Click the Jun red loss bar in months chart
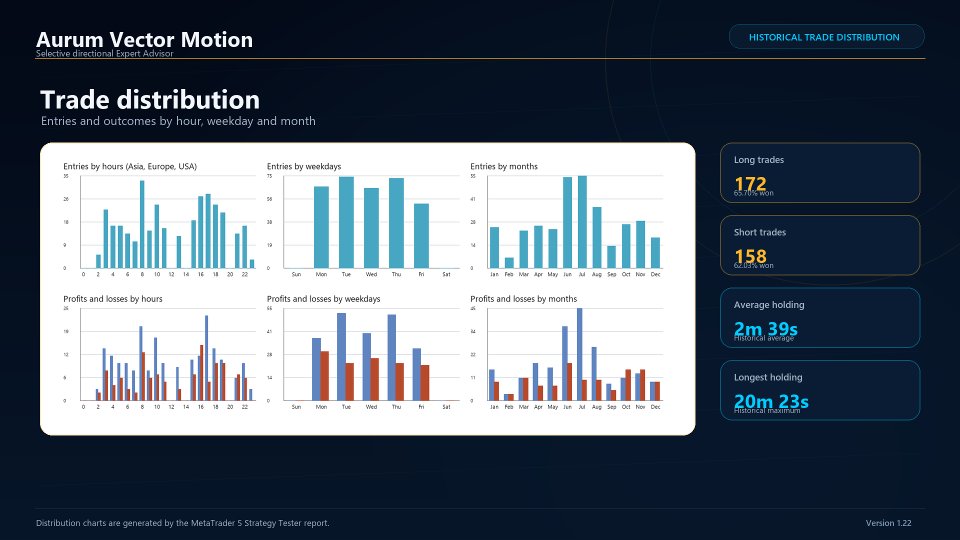This screenshot has width=960, height=540. (569, 382)
